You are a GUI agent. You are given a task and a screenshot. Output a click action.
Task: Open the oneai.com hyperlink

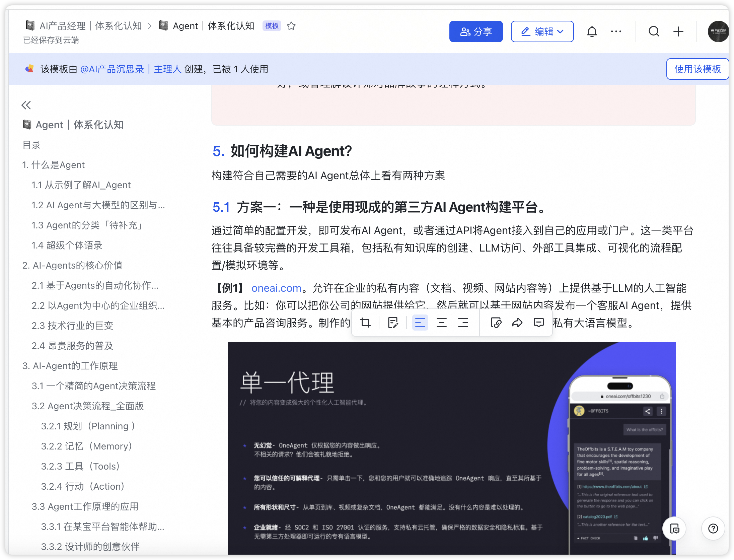point(276,288)
